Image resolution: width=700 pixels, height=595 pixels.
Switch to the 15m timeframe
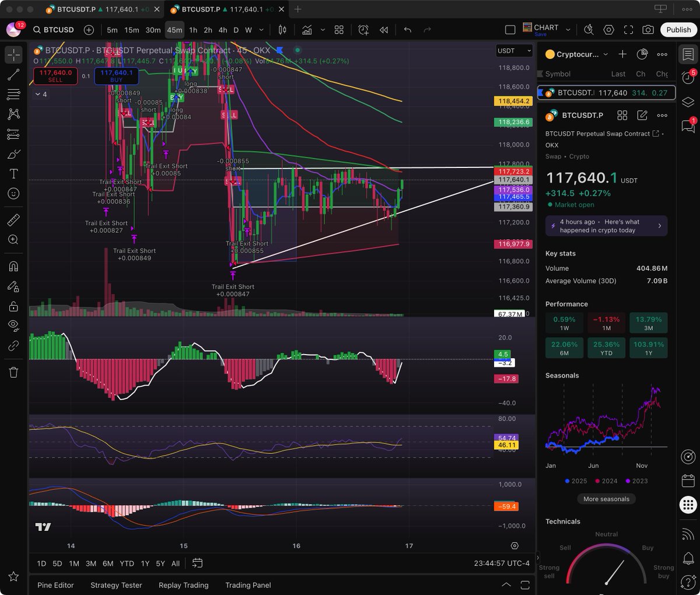[132, 30]
